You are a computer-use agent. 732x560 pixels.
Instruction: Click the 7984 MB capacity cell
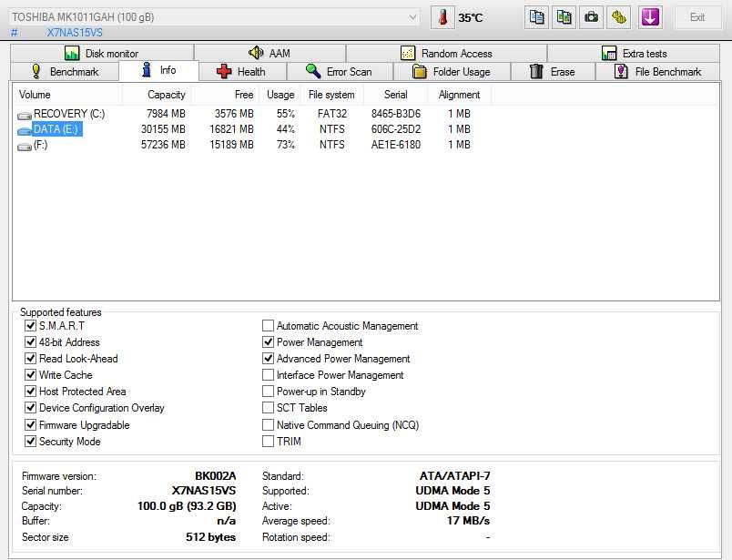(166, 114)
